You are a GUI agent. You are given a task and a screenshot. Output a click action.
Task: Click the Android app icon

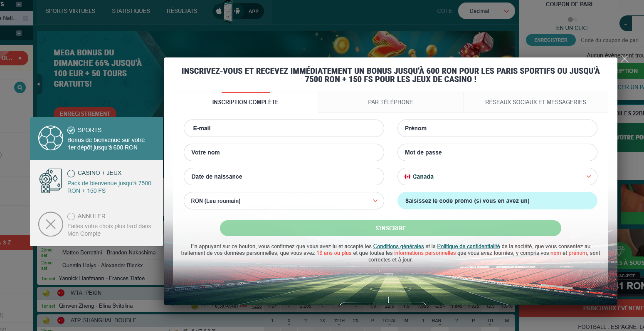[237, 11]
